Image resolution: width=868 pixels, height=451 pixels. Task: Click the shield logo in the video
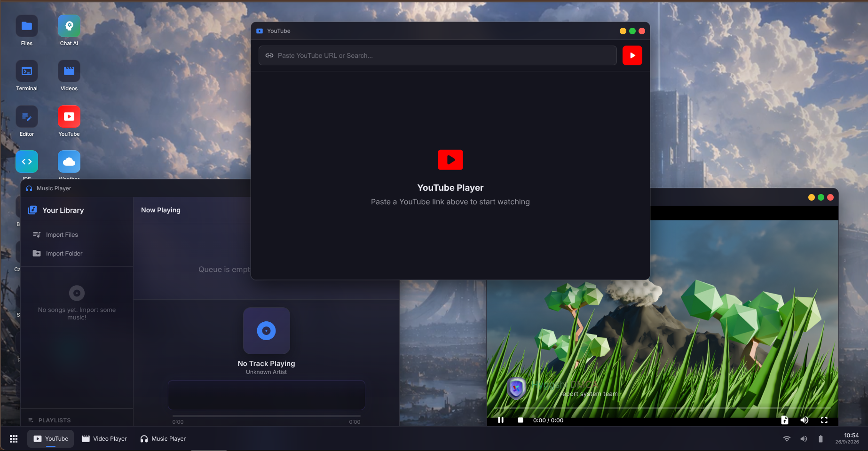coord(516,388)
